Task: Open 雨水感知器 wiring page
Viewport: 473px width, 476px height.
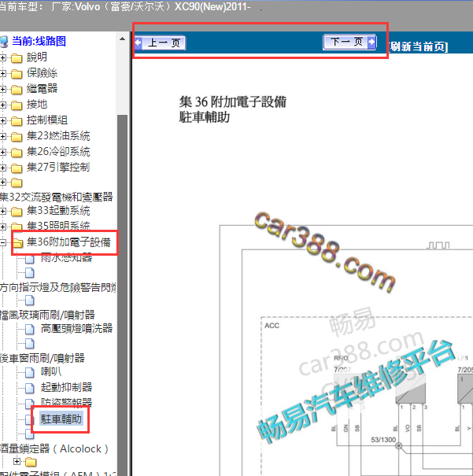Action: 66,258
